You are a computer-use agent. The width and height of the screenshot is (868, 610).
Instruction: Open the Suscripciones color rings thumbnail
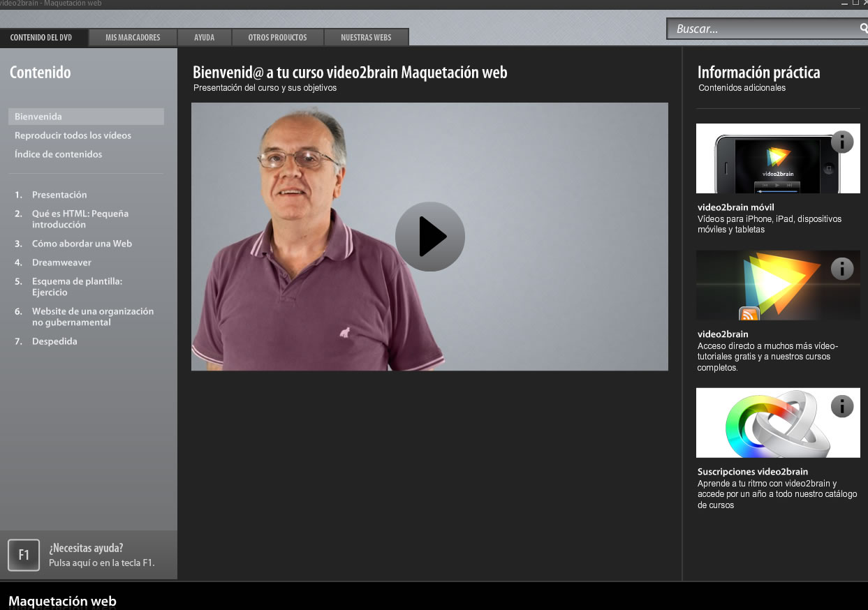click(x=778, y=423)
